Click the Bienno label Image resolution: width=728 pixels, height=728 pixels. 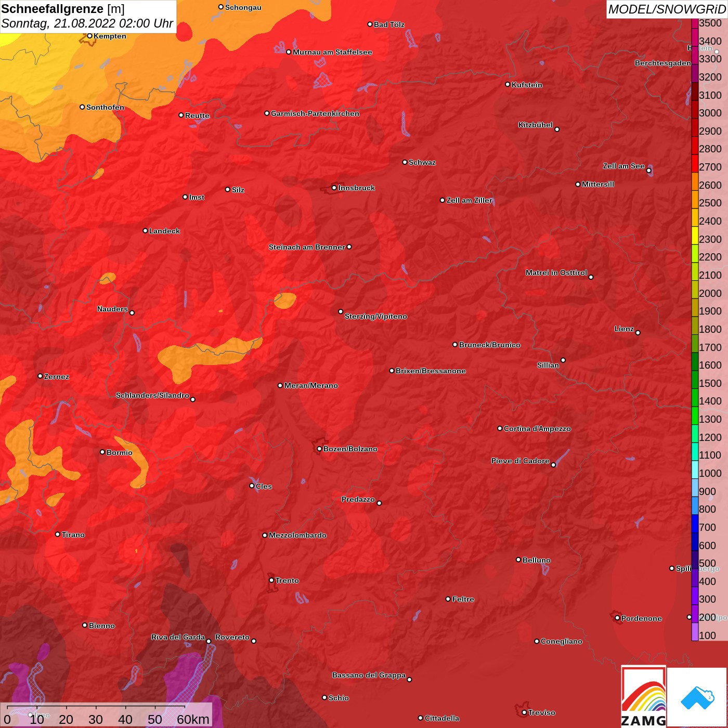pos(101,626)
